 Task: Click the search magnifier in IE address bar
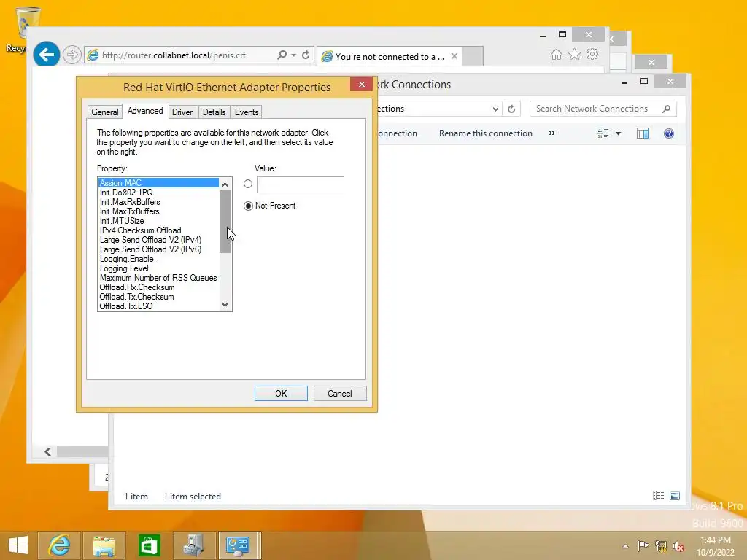(x=282, y=55)
